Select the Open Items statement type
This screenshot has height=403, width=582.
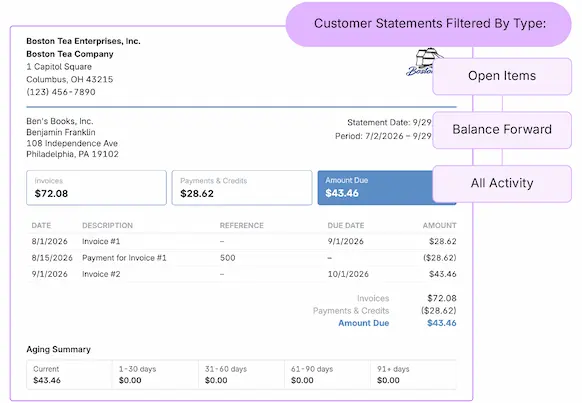(x=502, y=76)
